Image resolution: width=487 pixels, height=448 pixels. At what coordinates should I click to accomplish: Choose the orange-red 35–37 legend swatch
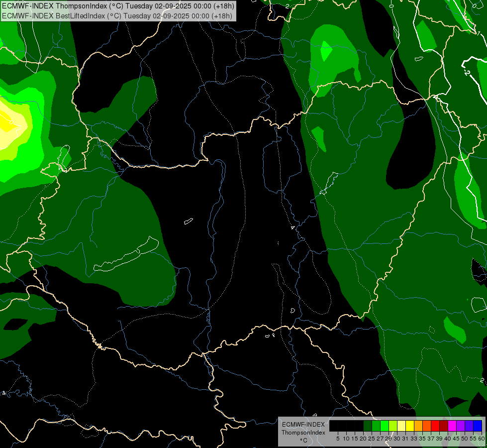click(427, 426)
